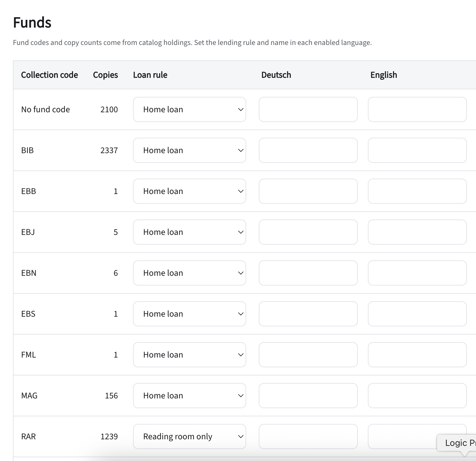
Task: Select the copies count "2337" for BIB
Action: (109, 150)
